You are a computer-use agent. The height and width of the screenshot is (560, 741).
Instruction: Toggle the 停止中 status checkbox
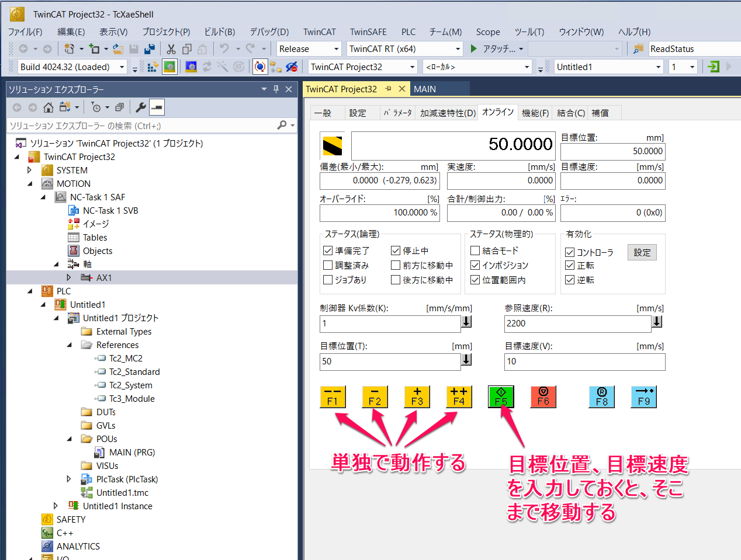(x=396, y=251)
